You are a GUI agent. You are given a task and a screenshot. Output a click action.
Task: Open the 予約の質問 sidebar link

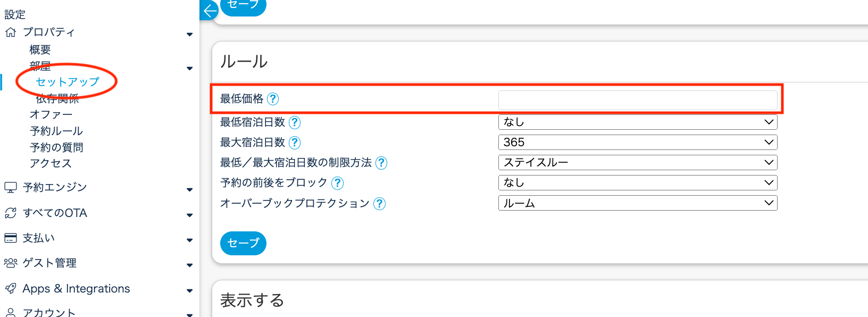pyautogui.click(x=56, y=147)
